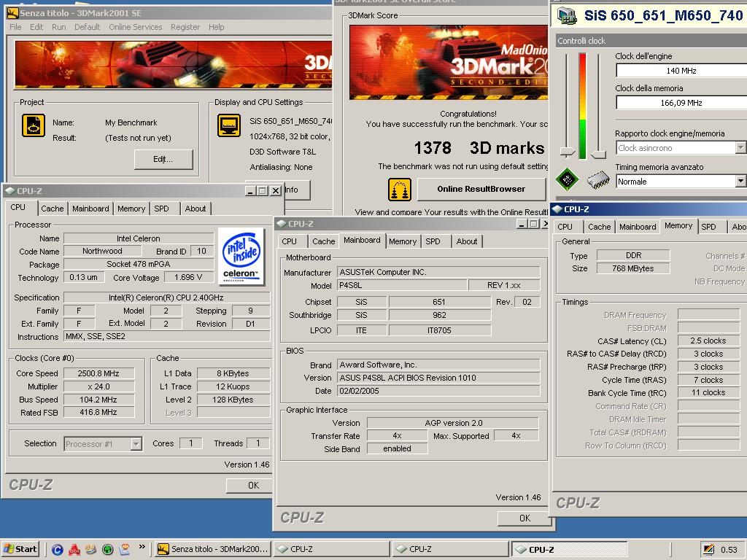747x560 pixels.
Task: Click the BIOS date 02/02/2005 field
Action: click(438, 391)
